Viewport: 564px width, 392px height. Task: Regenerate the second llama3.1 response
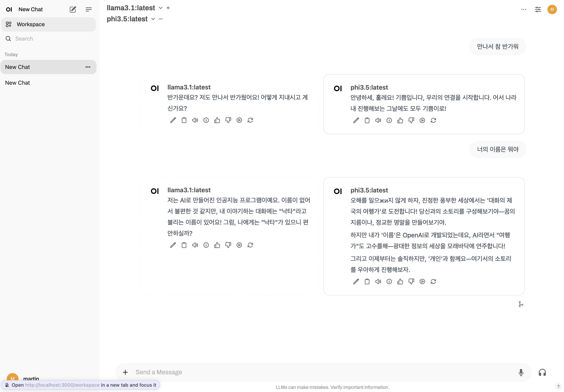coord(250,245)
